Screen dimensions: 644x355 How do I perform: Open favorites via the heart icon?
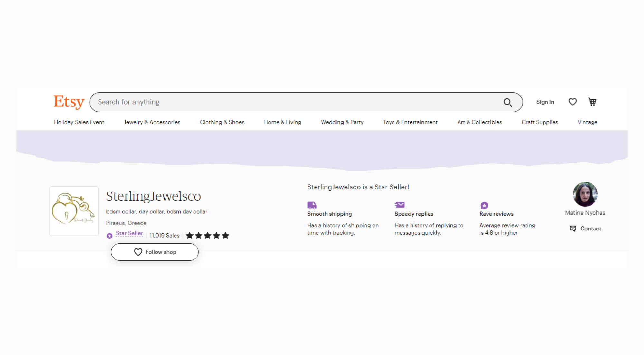coord(573,102)
